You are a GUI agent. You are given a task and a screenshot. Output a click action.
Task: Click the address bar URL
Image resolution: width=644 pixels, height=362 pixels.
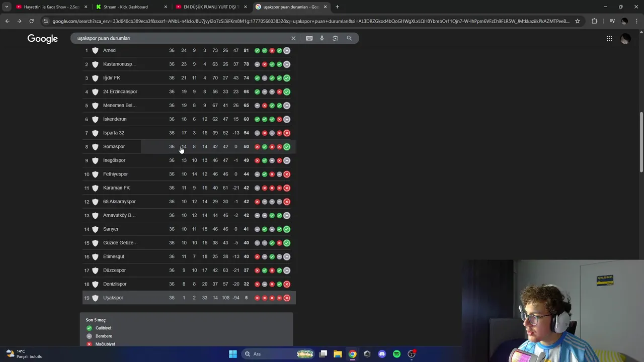311,21
